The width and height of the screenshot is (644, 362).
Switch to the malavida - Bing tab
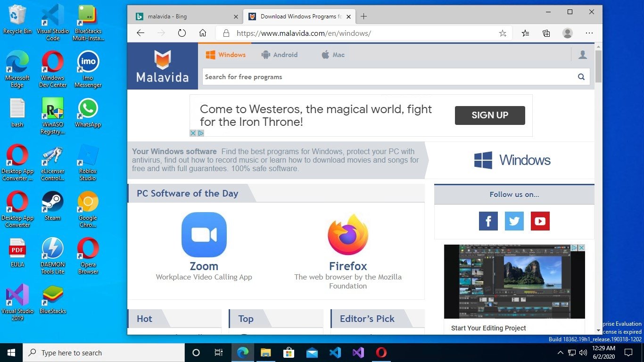coord(185,16)
